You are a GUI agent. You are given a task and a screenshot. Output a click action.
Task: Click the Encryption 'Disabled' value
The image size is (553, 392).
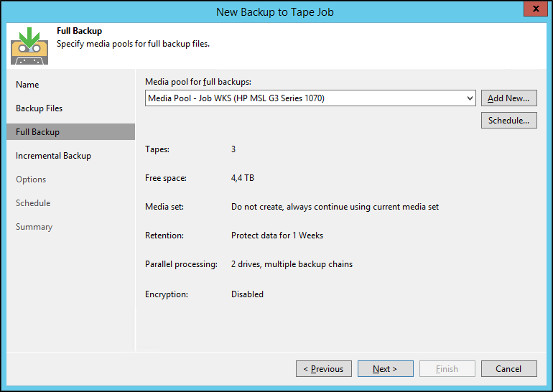click(247, 294)
